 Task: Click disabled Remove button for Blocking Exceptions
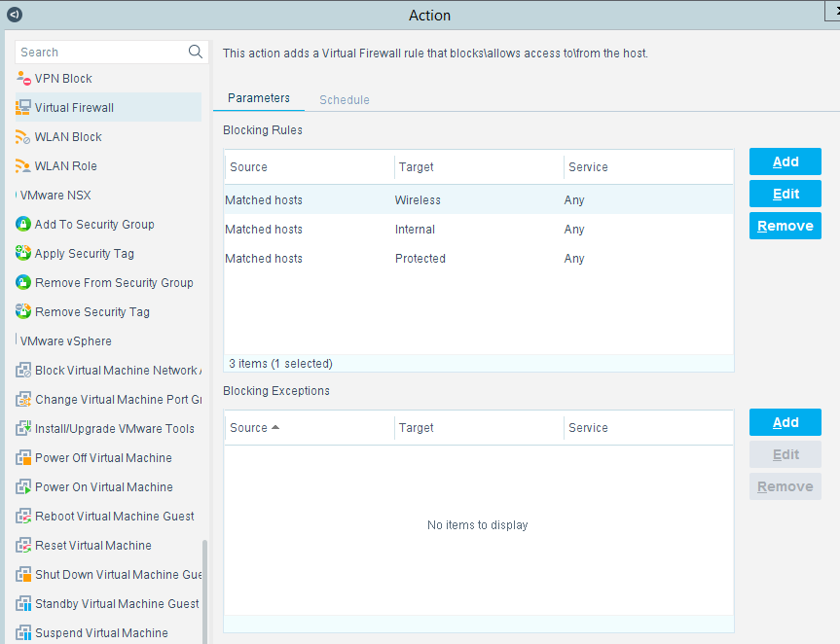pos(785,486)
